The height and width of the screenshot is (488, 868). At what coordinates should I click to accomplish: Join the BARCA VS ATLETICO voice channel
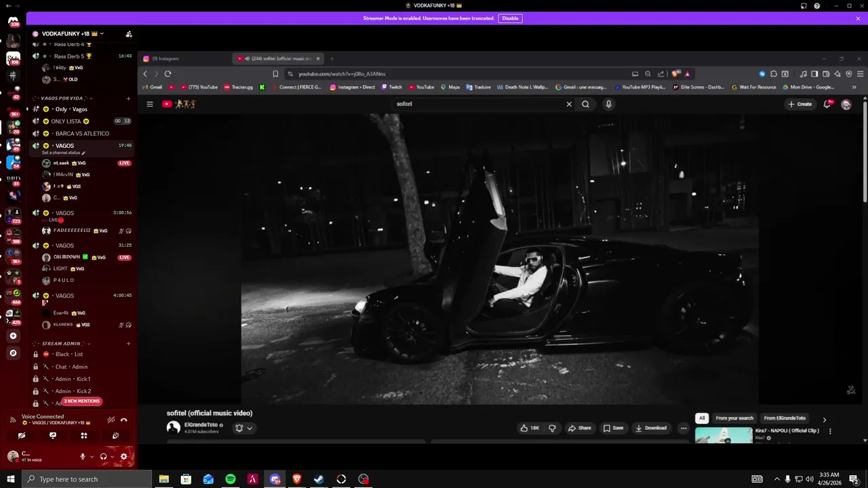point(81,134)
